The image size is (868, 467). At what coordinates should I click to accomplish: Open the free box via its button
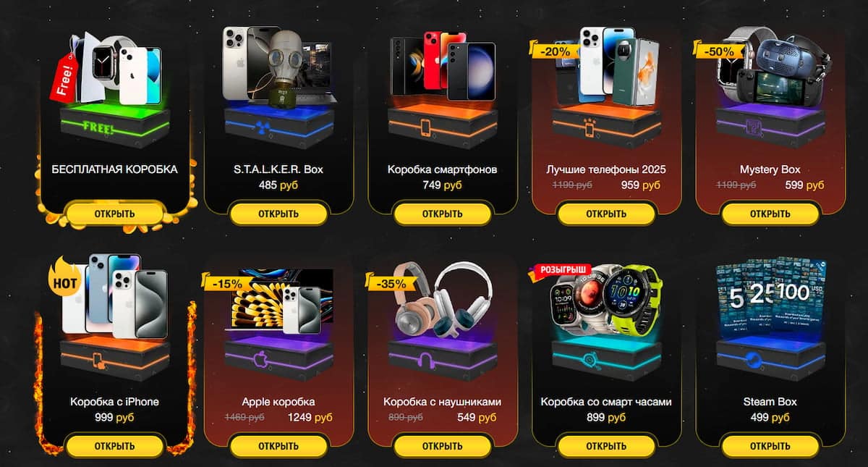point(115,214)
